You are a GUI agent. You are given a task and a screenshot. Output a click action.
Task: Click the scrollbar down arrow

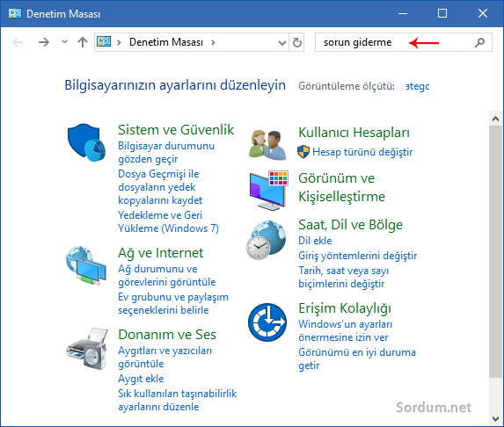pos(495,418)
